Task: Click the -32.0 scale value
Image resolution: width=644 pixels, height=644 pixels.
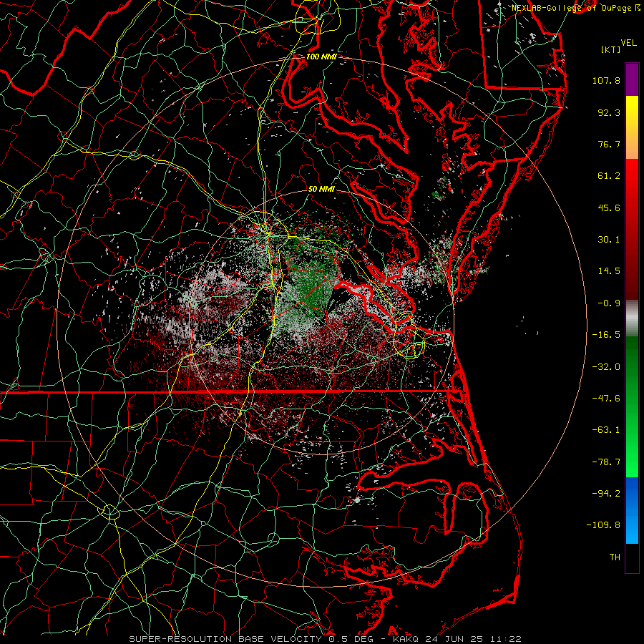Action: [x=606, y=367]
